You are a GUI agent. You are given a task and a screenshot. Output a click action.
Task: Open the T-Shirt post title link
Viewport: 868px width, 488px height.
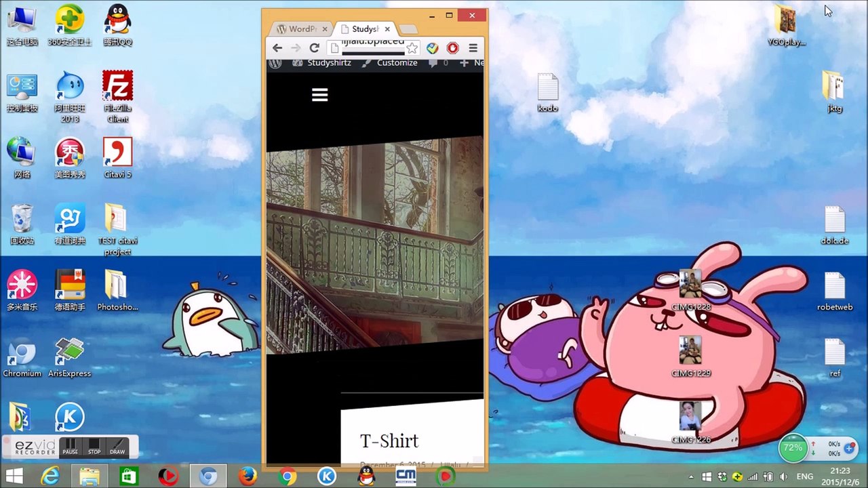[389, 441]
